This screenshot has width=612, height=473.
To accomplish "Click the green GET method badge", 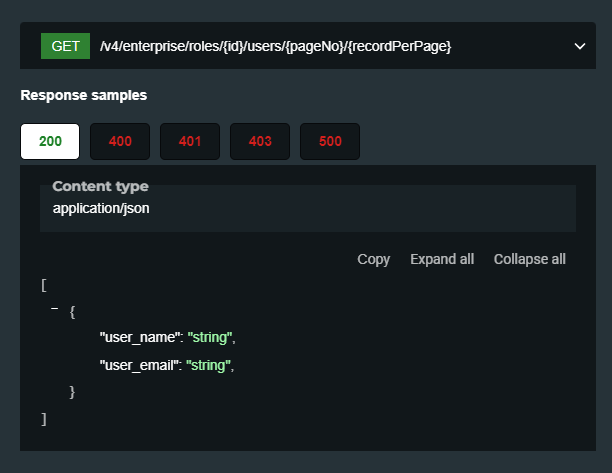I will click(x=65, y=46).
